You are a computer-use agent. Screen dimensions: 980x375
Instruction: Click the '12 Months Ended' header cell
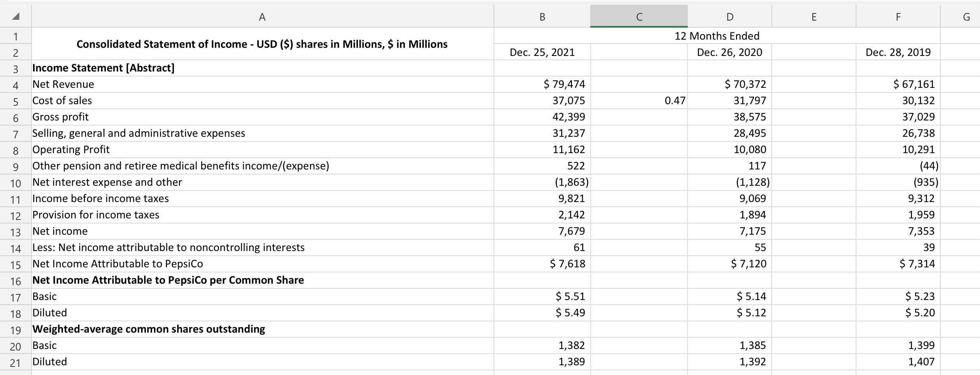point(717,36)
